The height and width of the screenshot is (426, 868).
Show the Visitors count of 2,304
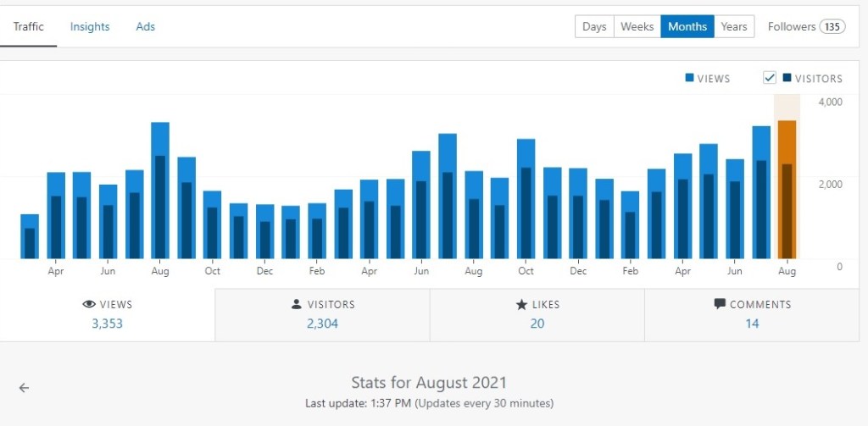(322, 324)
